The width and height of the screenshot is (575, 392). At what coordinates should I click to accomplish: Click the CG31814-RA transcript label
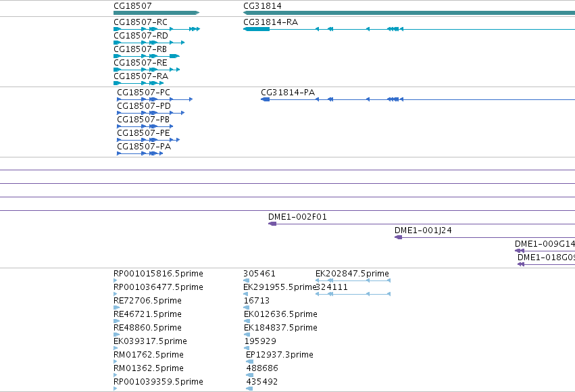[x=271, y=22]
